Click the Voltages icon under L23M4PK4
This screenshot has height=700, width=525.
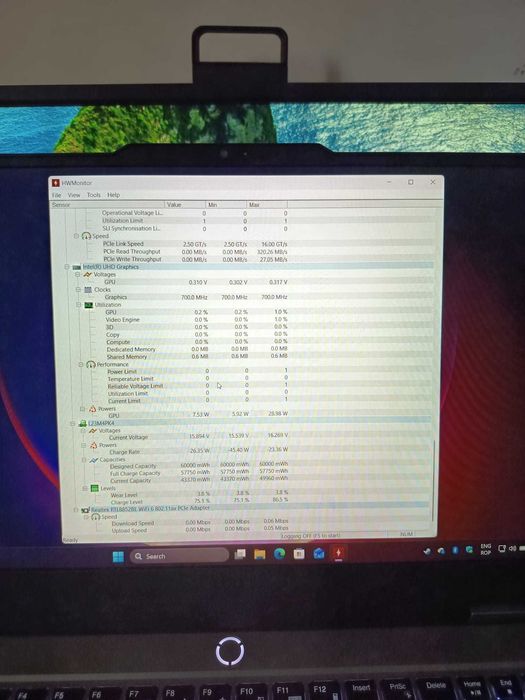pyautogui.click(x=93, y=431)
